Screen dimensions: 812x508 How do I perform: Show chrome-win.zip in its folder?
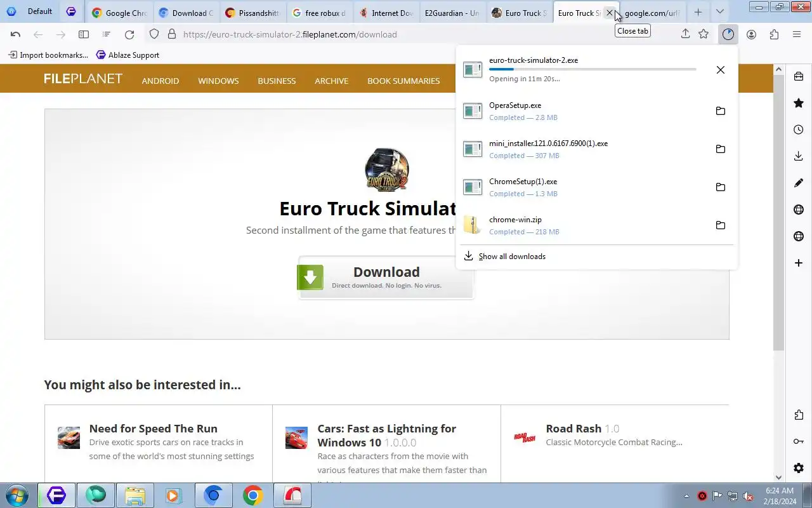coord(720,225)
